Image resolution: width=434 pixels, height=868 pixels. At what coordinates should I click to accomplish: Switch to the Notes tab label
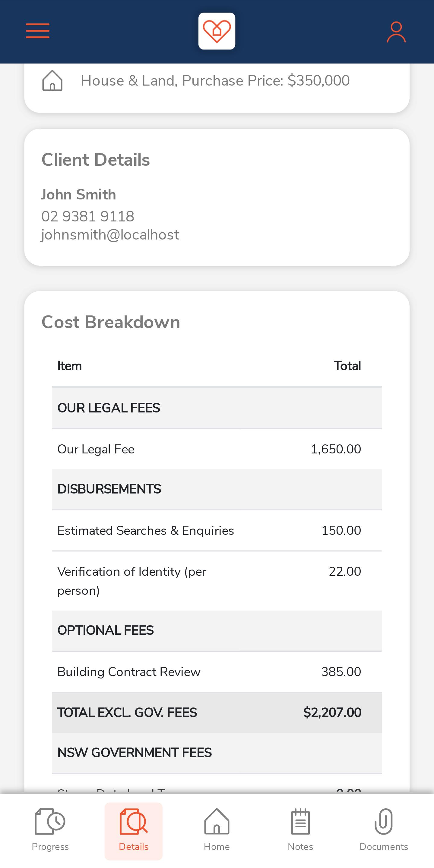click(300, 847)
